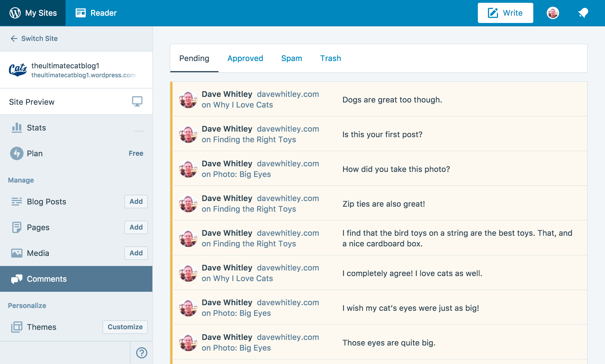
Task: Click Dave Whitley's avatar on first comment
Action: (x=188, y=99)
